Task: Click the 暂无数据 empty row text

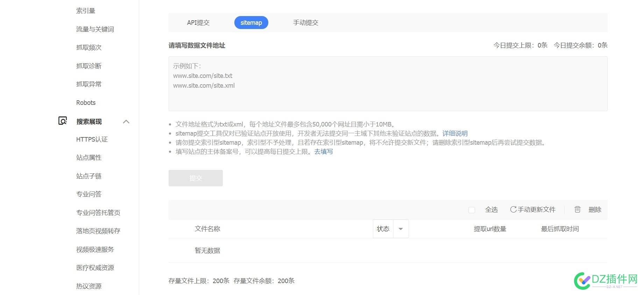Action: [207, 251]
